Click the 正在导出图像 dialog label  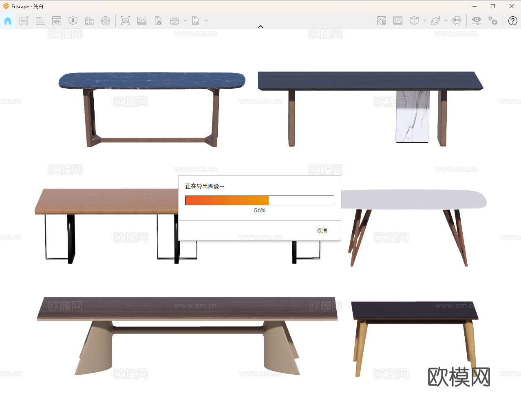click(205, 186)
